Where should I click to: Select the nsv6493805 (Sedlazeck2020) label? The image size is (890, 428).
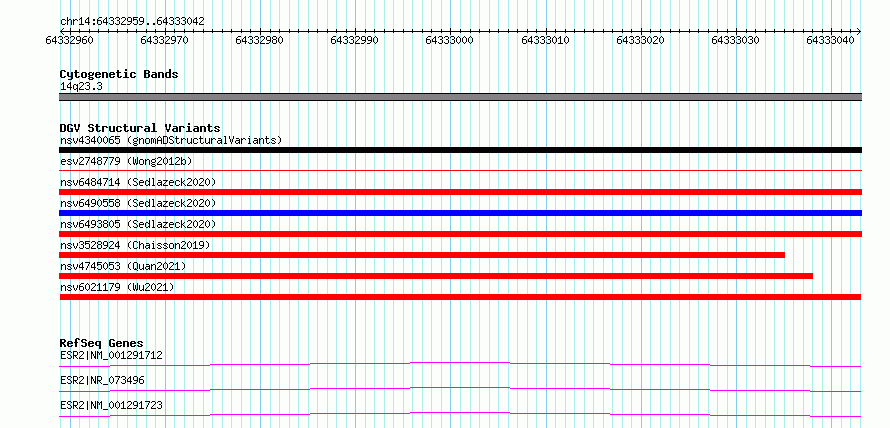[138, 224]
